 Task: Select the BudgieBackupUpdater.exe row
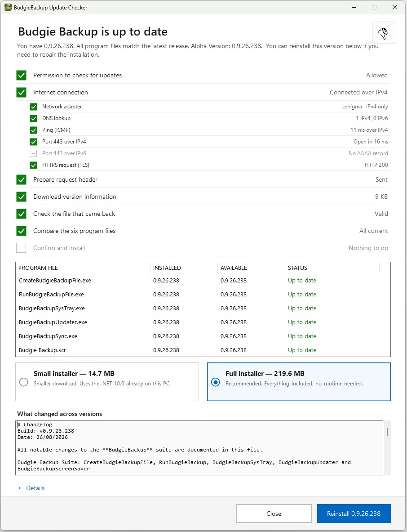click(x=203, y=322)
